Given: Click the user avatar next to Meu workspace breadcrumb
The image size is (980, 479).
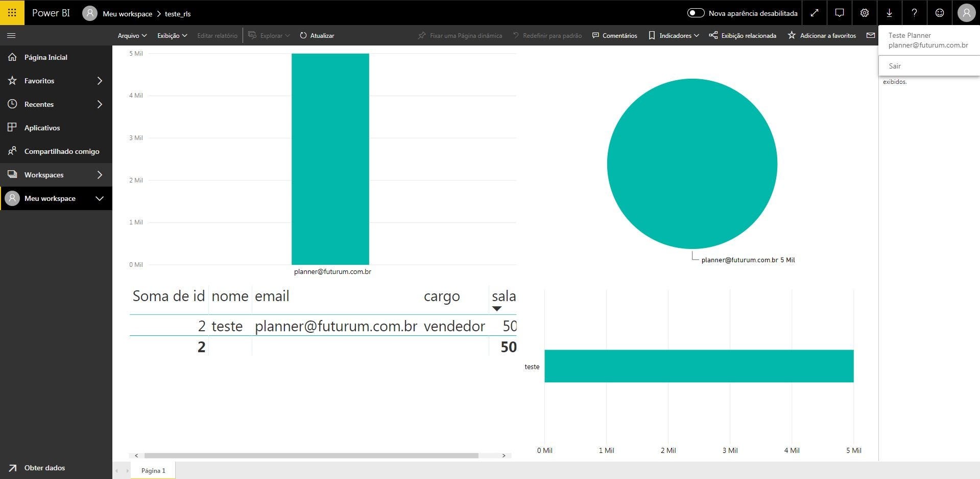Looking at the screenshot, I should tap(90, 13).
